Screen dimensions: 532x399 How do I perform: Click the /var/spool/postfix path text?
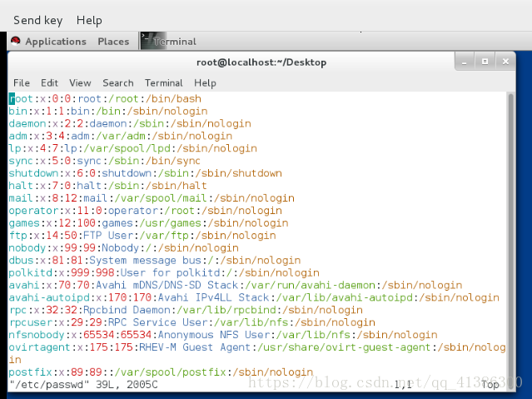point(171,372)
